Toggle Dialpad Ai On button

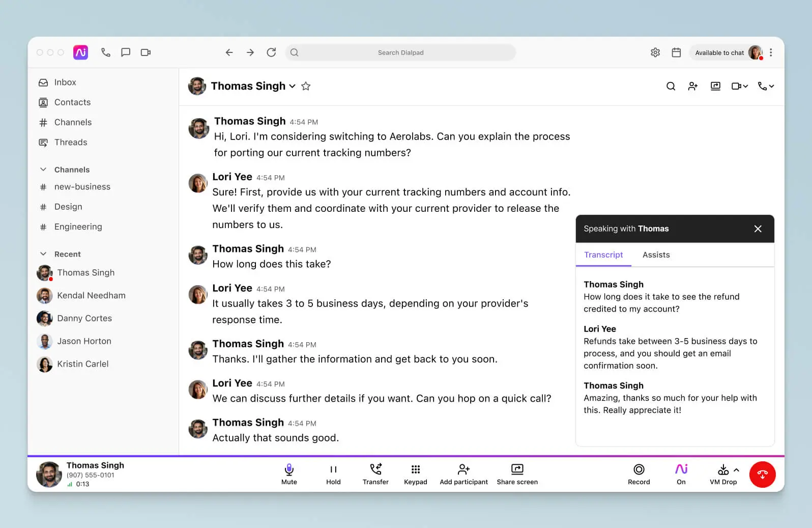(681, 474)
